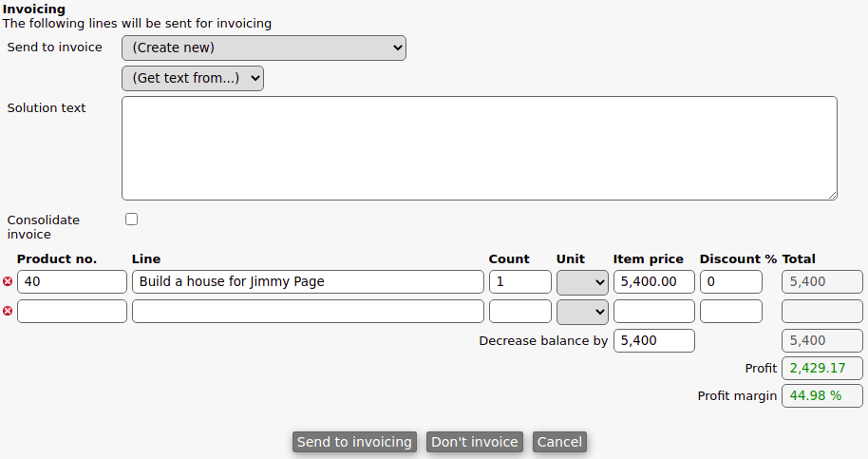Open the Send to invoice dropdown
The image size is (868, 459).
pyautogui.click(x=263, y=48)
